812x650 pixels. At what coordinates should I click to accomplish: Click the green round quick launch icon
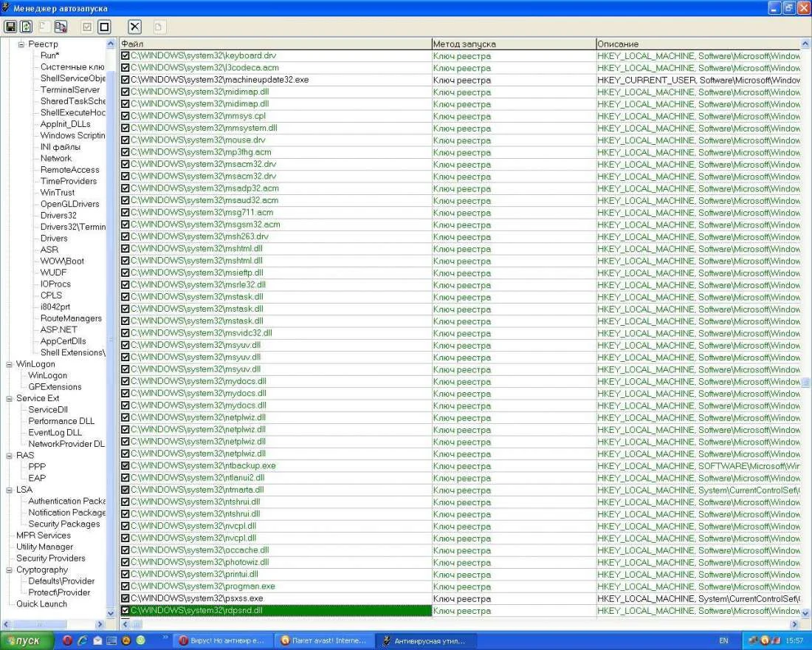(x=140, y=640)
